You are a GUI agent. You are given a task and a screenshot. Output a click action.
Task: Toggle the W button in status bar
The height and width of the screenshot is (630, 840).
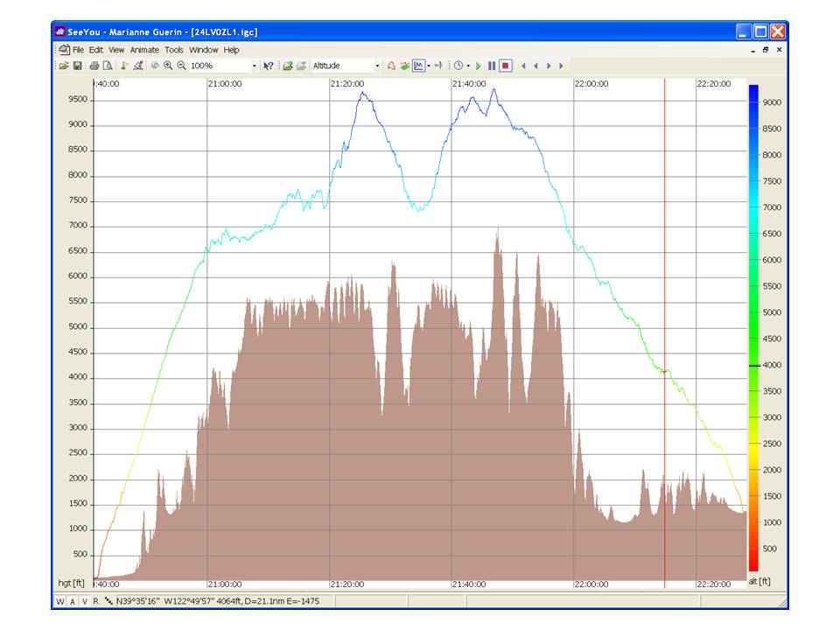point(60,601)
